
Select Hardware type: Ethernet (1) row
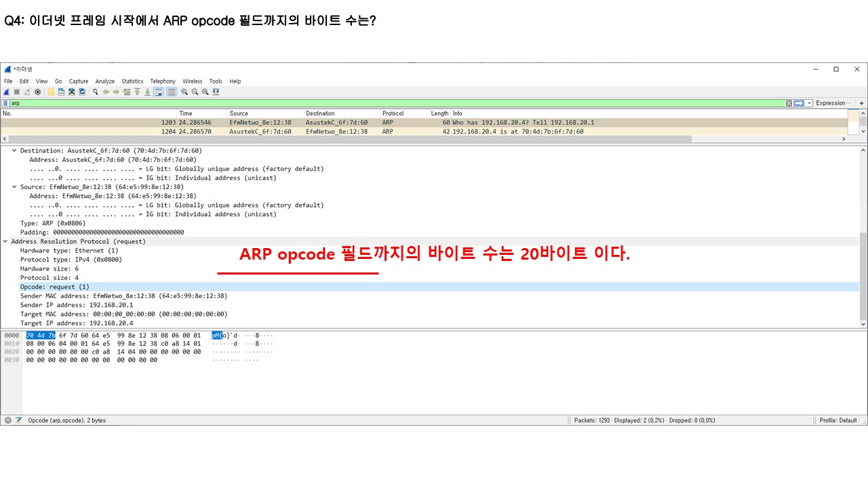69,251
